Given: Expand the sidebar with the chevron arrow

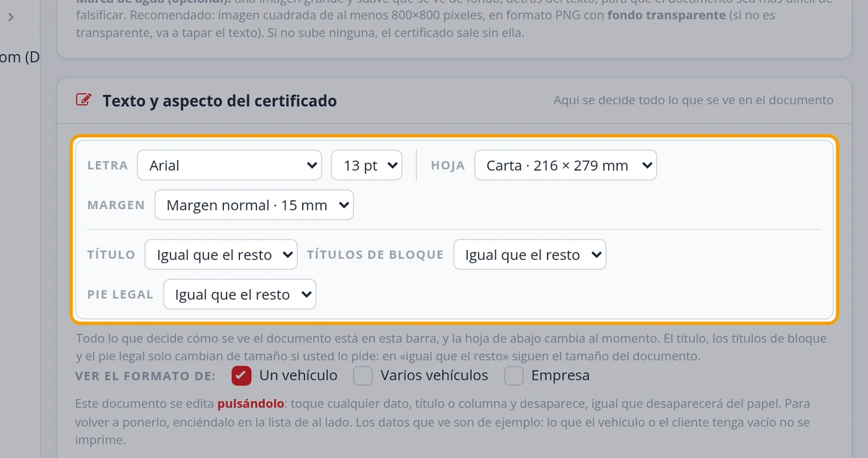Looking at the screenshot, I should click(x=11, y=17).
